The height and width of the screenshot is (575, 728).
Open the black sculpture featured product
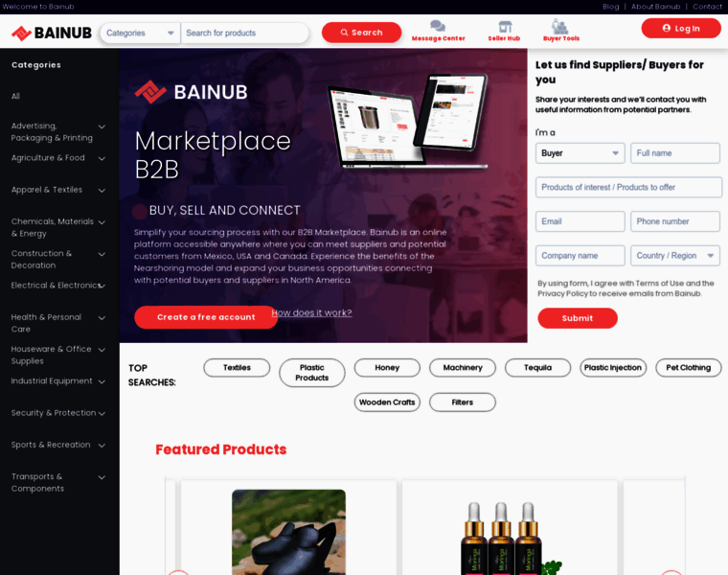point(288,532)
